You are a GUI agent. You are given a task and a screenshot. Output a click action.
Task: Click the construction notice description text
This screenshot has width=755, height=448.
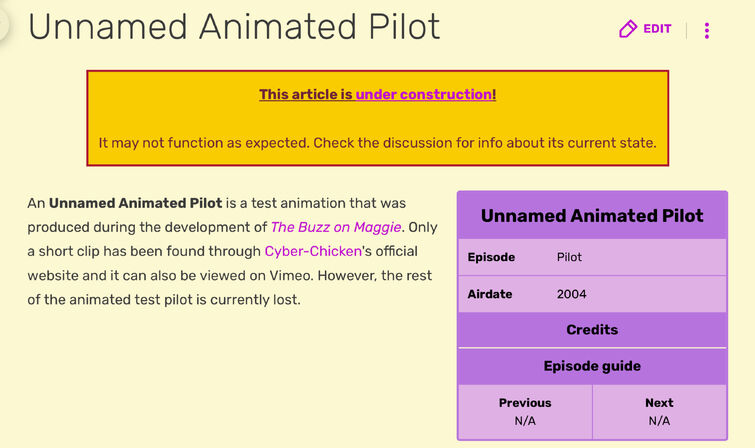378,143
